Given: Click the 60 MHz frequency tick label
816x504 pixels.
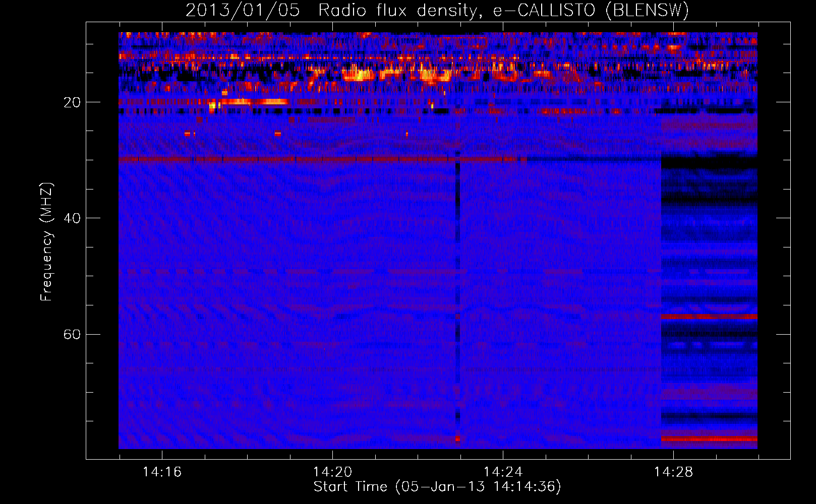Looking at the screenshot, I should pos(72,334).
